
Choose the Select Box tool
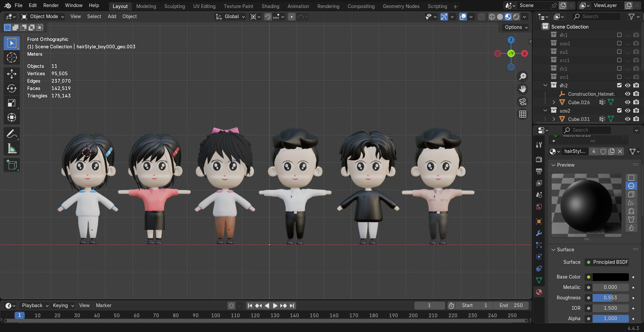pos(12,43)
